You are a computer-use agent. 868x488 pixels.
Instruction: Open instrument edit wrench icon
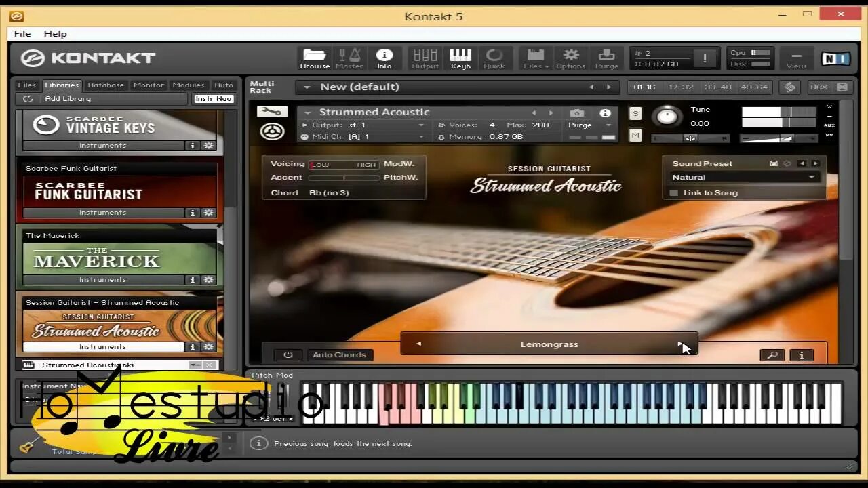coord(272,112)
